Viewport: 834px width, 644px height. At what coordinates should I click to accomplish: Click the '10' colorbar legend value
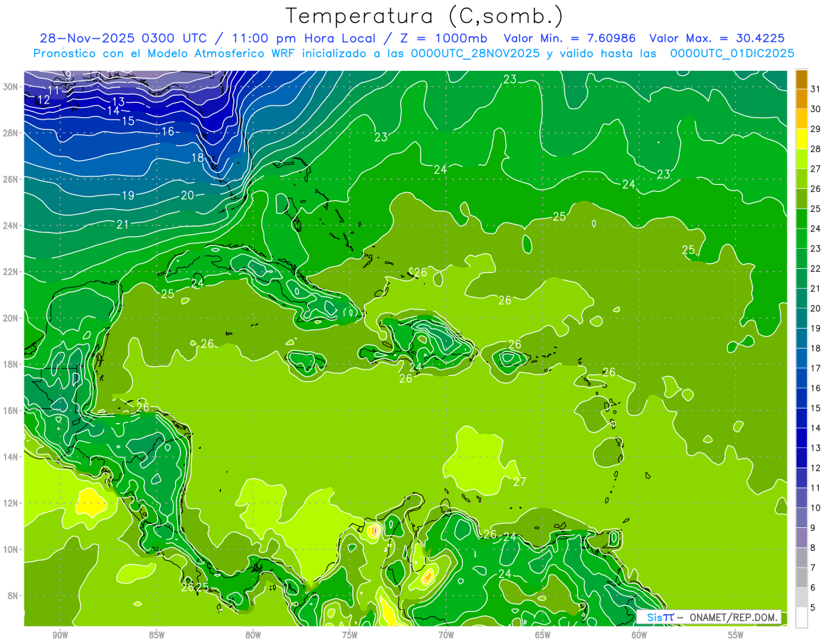tap(816, 508)
